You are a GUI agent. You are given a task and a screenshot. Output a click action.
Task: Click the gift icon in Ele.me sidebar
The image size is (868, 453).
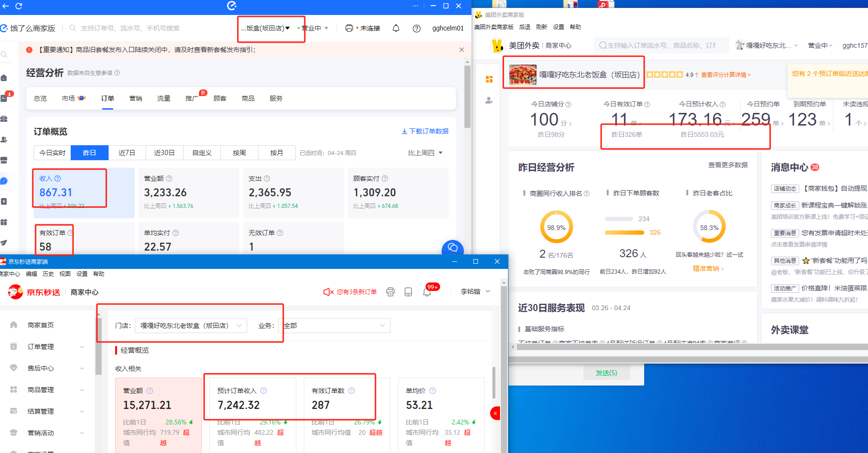point(4,222)
